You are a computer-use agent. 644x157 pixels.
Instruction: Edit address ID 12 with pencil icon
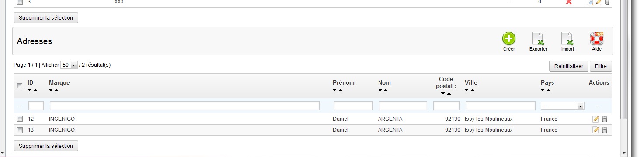[x=595, y=119]
